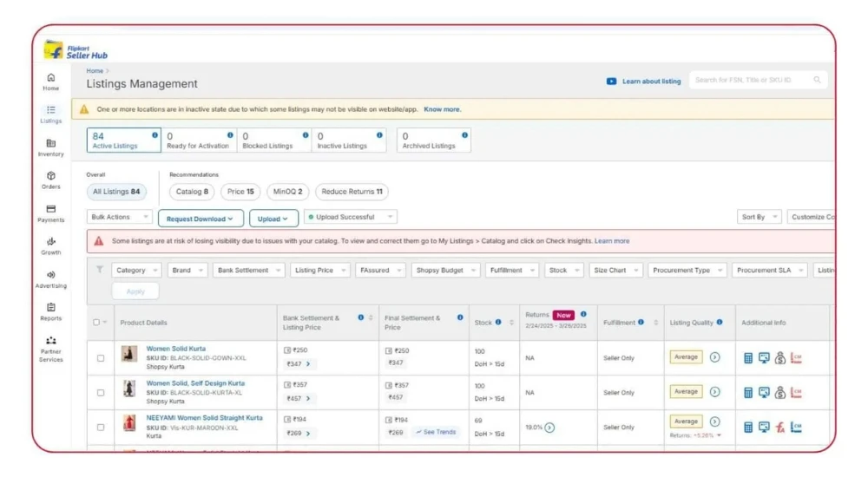Select the Ready for Activation tab

tap(199, 140)
